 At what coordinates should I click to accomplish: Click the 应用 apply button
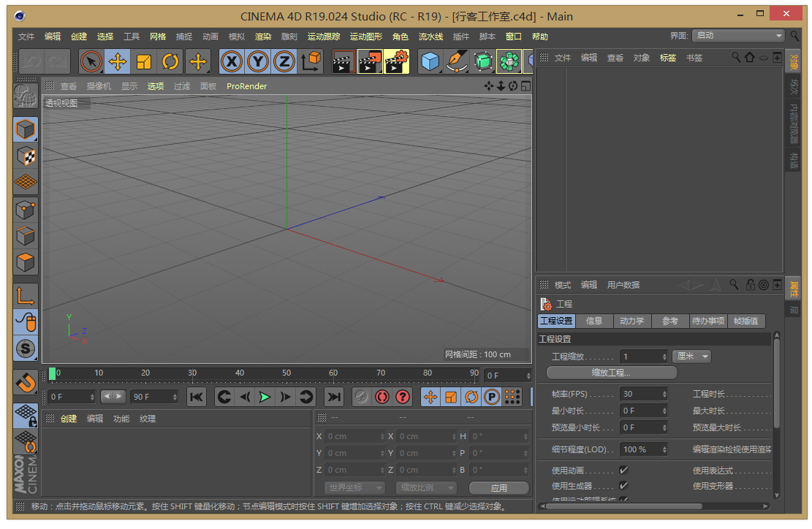click(498, 487)
